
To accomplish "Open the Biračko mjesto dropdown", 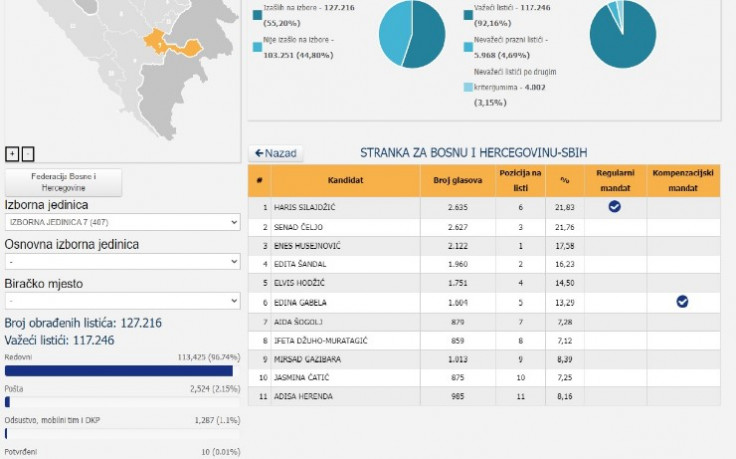I will click(122, 300).
